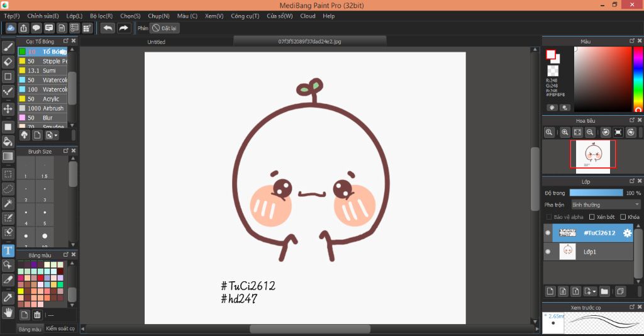Open the Chỉnh sửa(E) menu
Viewport: 644px width, 336px height.
point(43,16)
